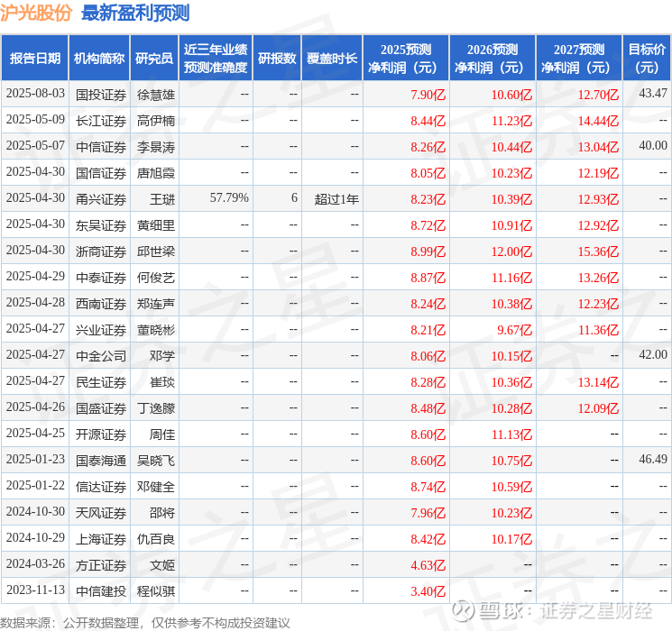Click the 9.67亿 2026 profit forecast
Screen dimensions: 672x631
pos(514,330)
